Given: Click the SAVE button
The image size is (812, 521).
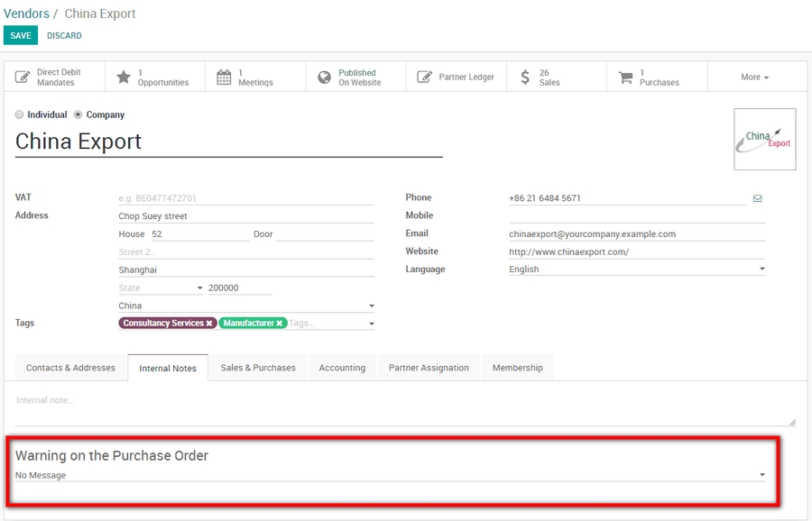Looking at the screenshot, I should tap(20, 35).
